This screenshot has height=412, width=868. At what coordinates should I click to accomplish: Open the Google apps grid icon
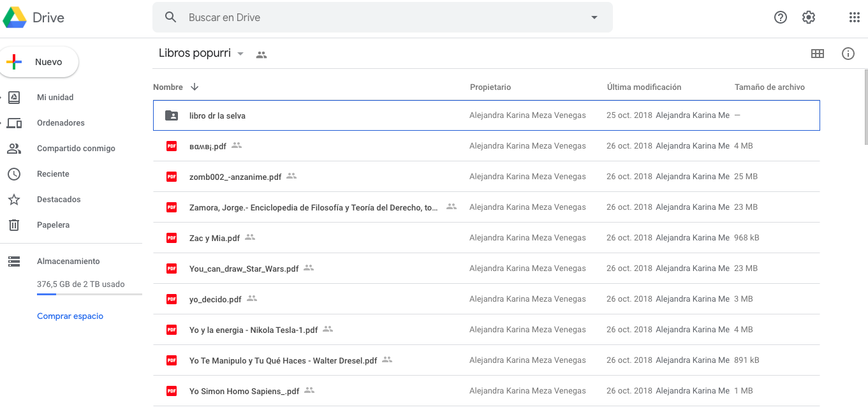click(855, 17)
